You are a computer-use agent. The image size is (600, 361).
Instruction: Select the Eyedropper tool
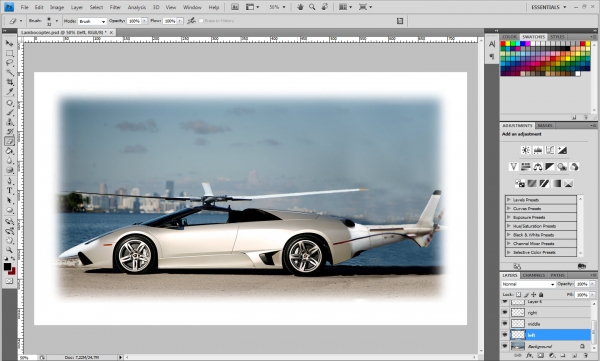(9, 91)
